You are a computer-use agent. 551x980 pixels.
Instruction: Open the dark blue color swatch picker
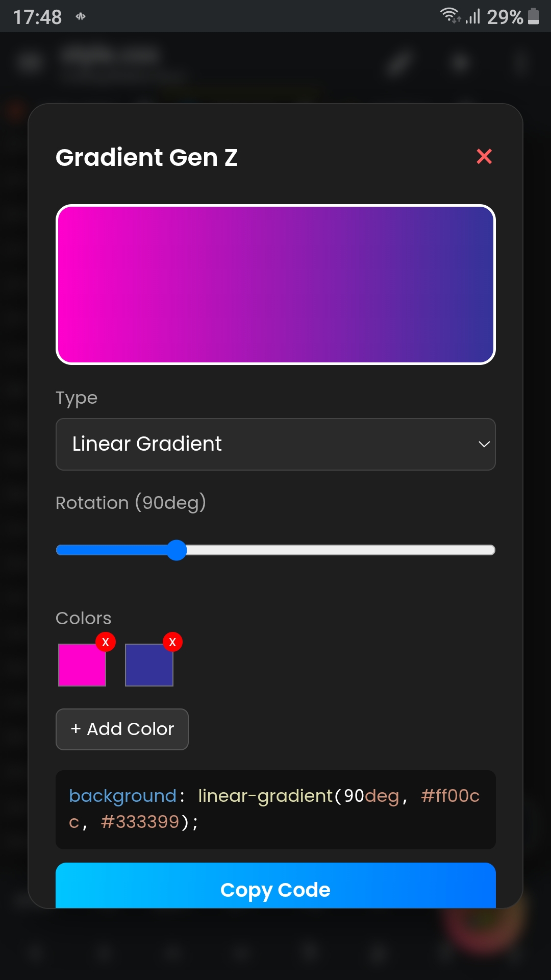click(x=149, y=665)
